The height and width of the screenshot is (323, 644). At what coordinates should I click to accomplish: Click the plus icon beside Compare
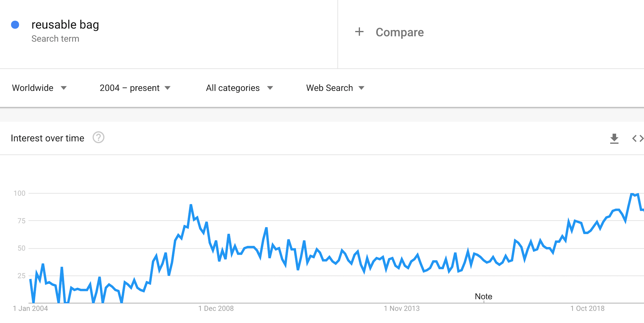click(x=359, y=32)
